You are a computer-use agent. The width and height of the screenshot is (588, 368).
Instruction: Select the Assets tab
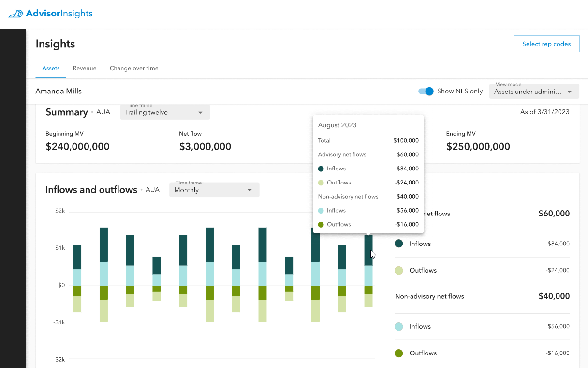(51, 68)
